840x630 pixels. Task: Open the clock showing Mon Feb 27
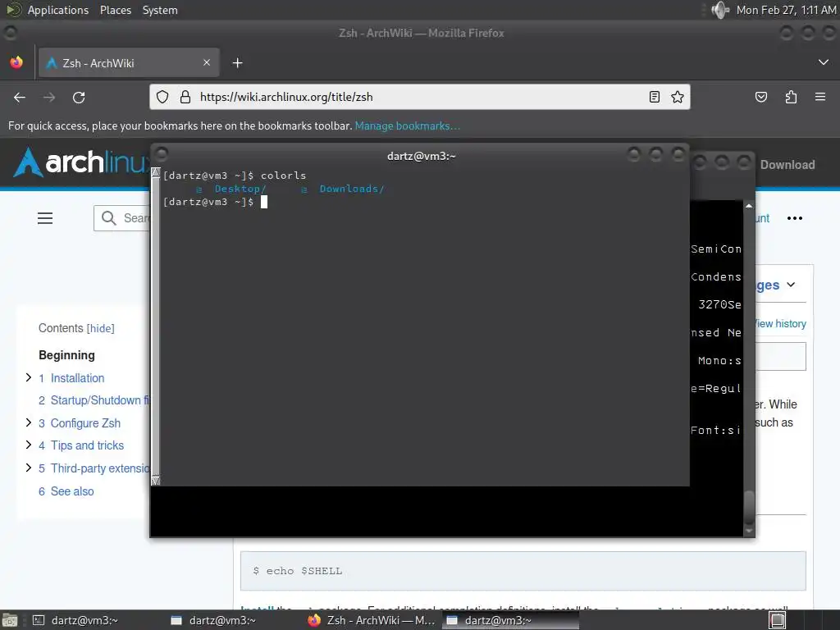786,10
